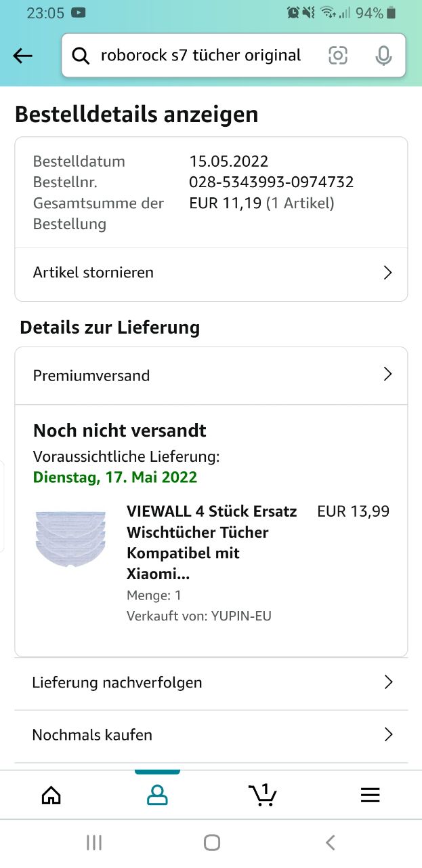The image size is (422, 868).
Task: Tap the microphone voice search icon
Action: [383, 56]
